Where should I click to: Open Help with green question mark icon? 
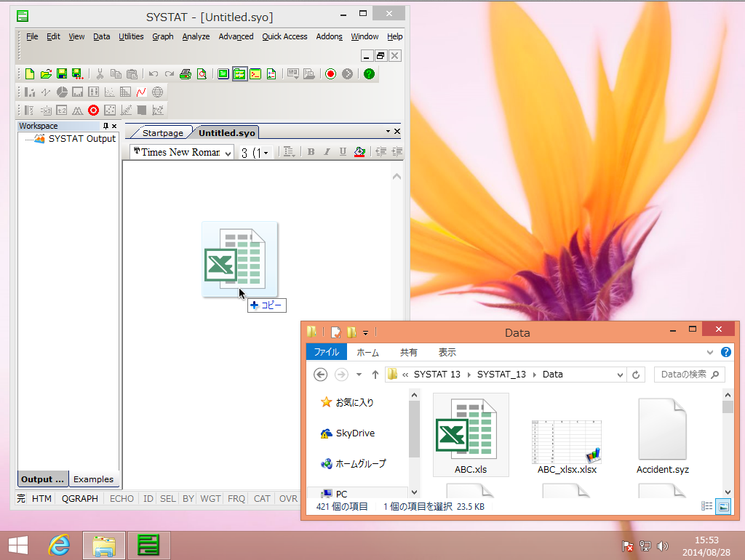[369, 73]
